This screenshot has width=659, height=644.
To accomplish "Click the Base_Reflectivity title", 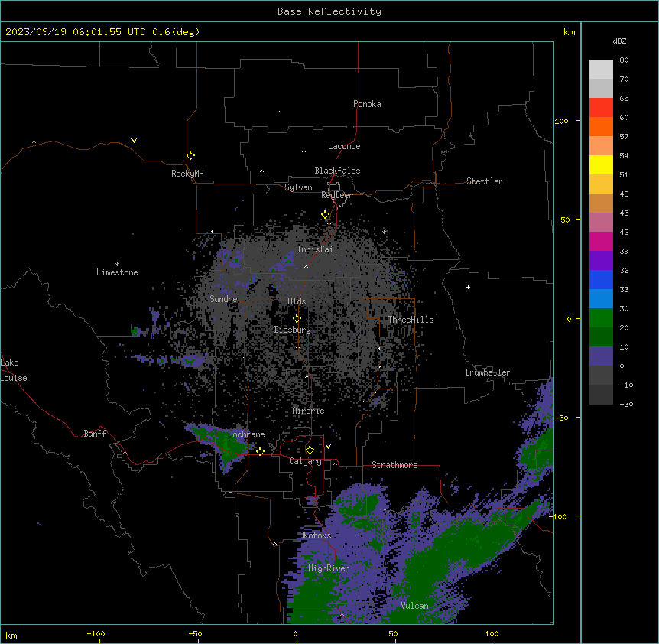I will (x=329, y=11).
